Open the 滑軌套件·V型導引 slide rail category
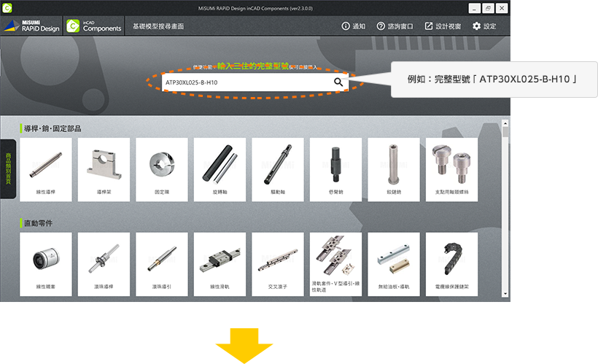The image size is (598, 364). pos(335,264)
